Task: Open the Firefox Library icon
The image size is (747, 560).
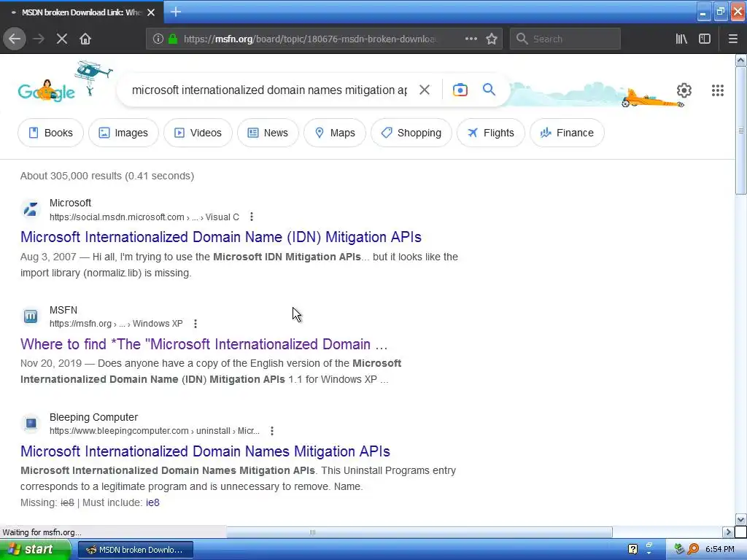Action: tap(681, 39)
